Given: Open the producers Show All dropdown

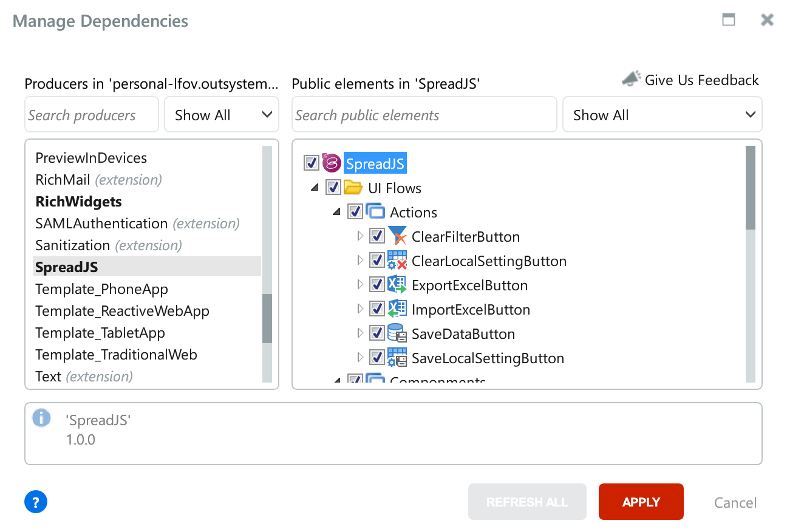Looking at the screenshot, I should pyautogui.click(x=222, y=115).
